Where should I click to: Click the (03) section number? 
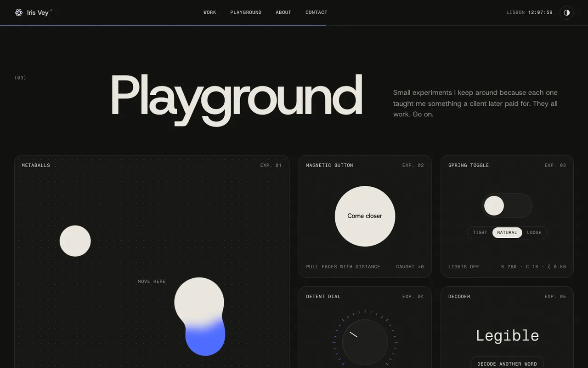[x=20, y=78]
